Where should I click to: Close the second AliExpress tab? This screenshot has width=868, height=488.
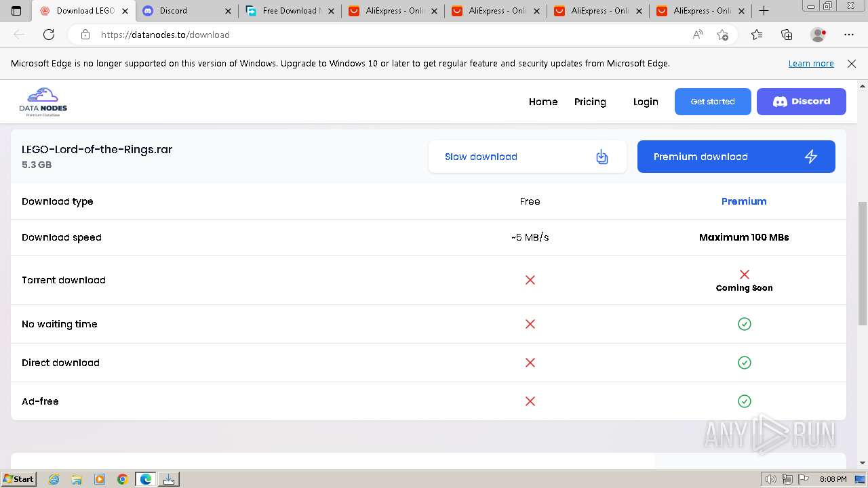click(x=536, y=11)
